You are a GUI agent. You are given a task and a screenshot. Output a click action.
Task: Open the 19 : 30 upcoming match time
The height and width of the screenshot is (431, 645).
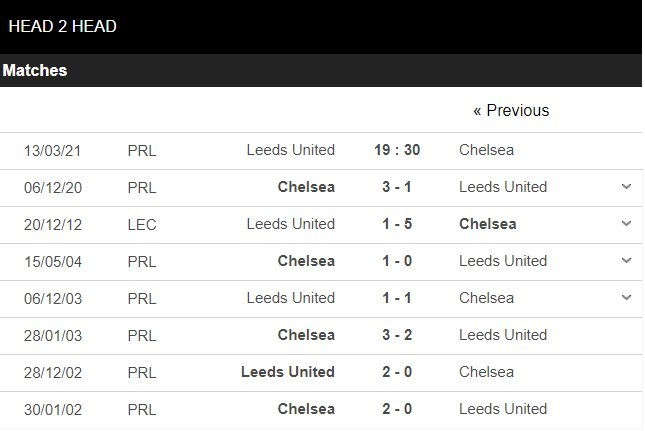tap(397, 150)
